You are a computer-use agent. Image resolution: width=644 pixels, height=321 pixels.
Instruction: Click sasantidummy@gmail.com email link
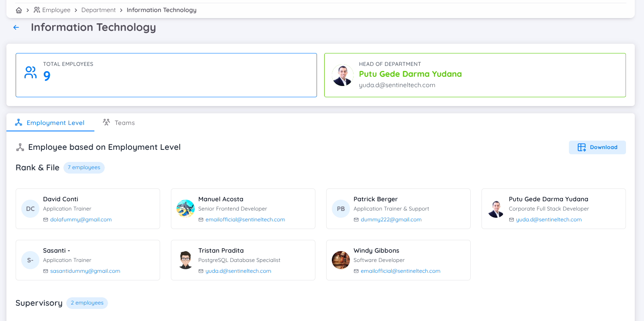coord(85,271)
